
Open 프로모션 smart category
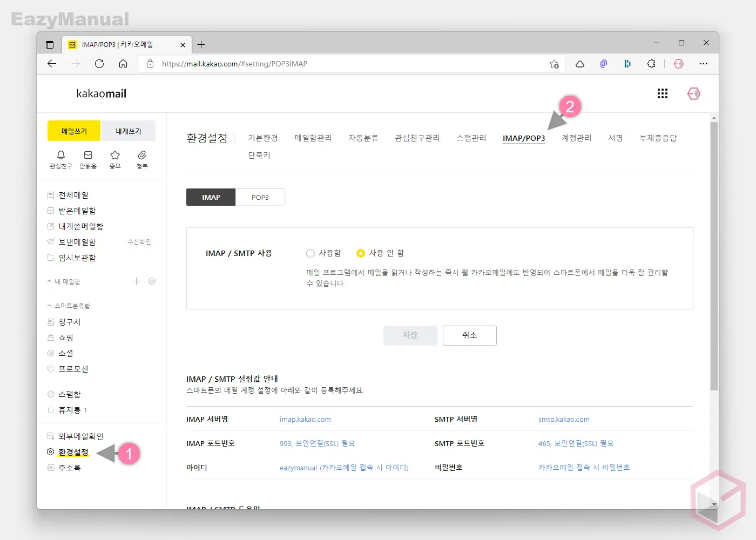(73, 369)
